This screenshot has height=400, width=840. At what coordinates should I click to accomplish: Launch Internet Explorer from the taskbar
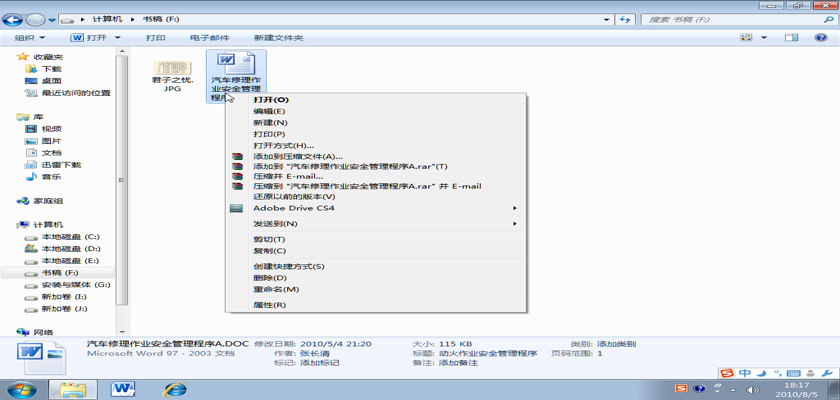176,387
